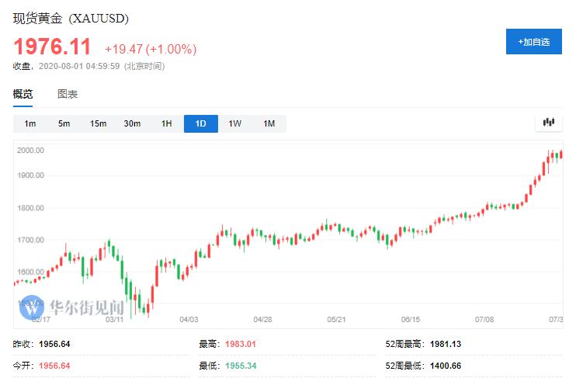Open the 图表 chart tab

pos(68,94)
